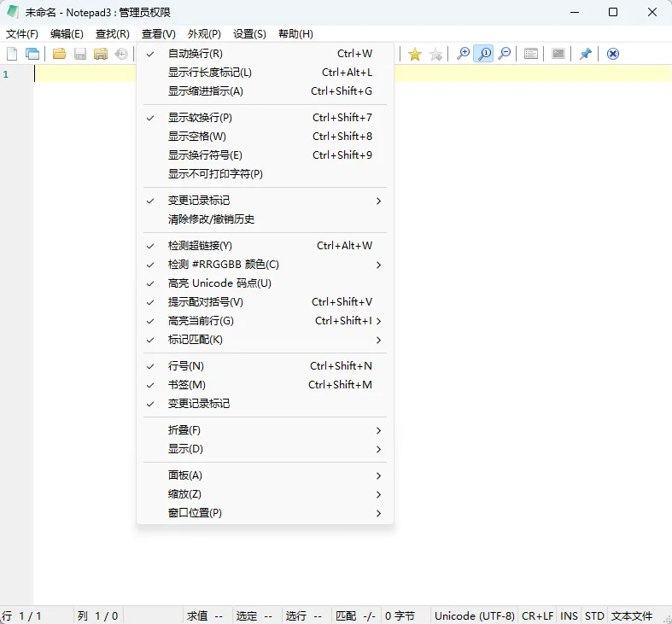The height and width of the screenshot is (624, 672).
Task: Expand 高亮当前行(G) submenu
Action: 265,321
